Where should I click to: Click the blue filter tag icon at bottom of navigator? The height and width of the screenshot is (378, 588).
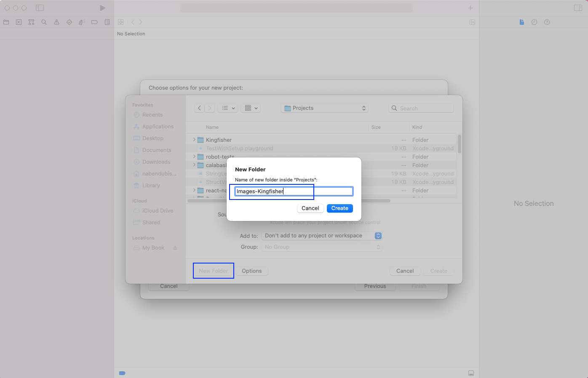pyautogui.click(x=122, y=373)
